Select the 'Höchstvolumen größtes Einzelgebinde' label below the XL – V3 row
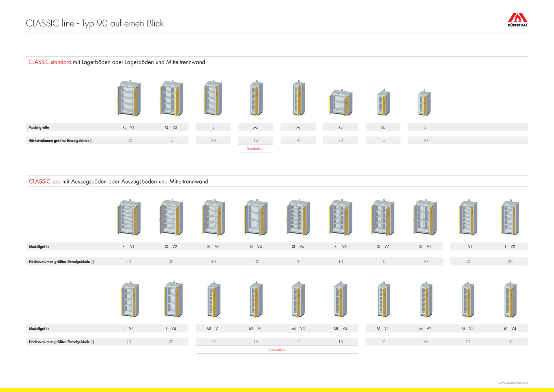Image resolution: width=554 pixels, height=392 pixels. coord(59,262)
